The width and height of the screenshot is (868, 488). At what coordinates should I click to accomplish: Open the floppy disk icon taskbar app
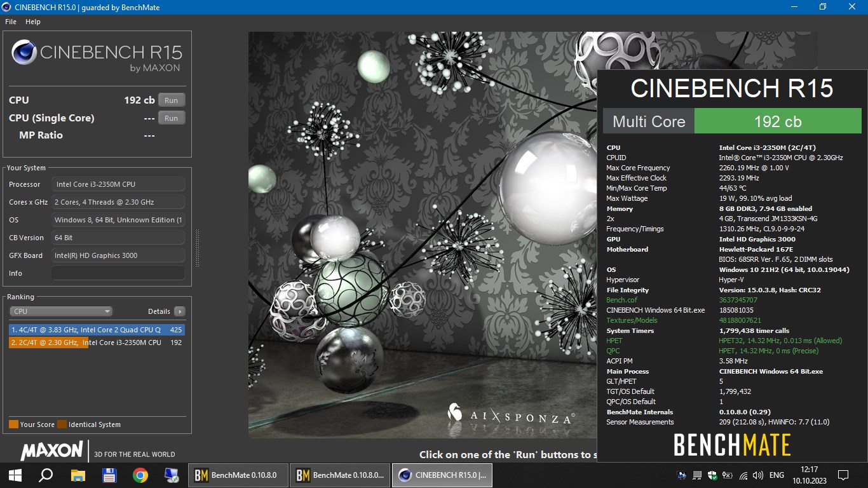point(109,475)
